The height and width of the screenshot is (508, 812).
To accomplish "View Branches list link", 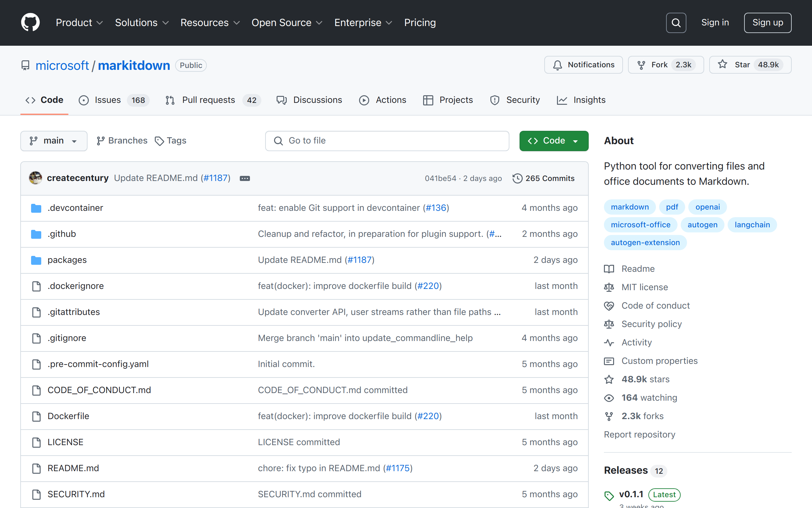I will 122,141.
